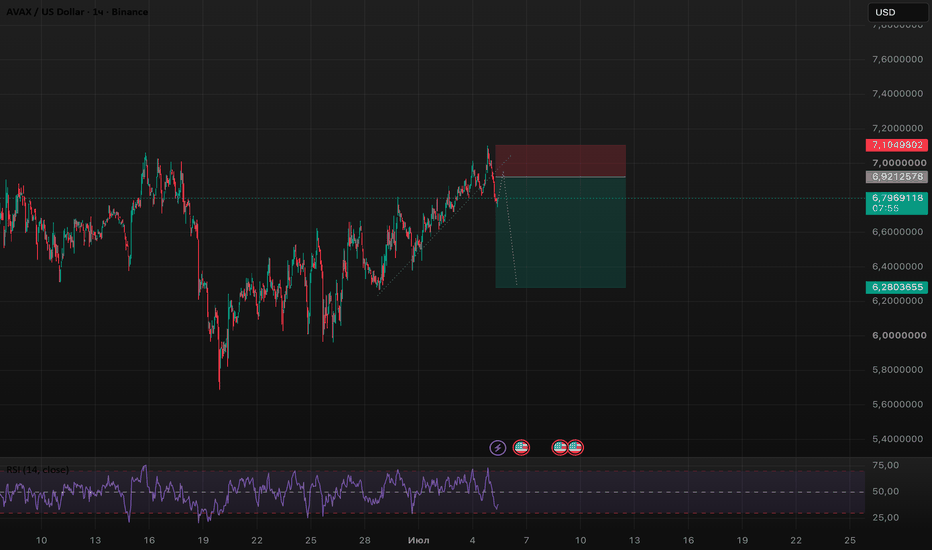Click price axis value 5,4000000
This screenshot has width=932, height=550.
[x=898, y=439]
